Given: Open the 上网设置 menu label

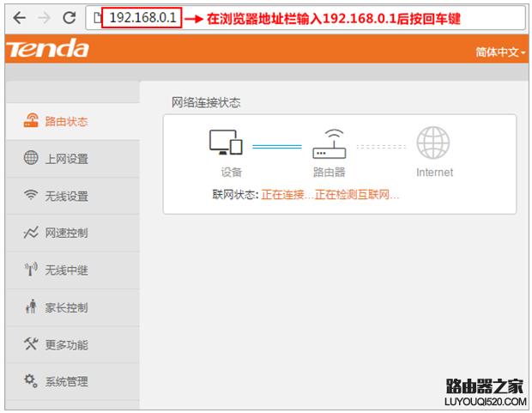Looking at the screenshot, I should (67, 159).
